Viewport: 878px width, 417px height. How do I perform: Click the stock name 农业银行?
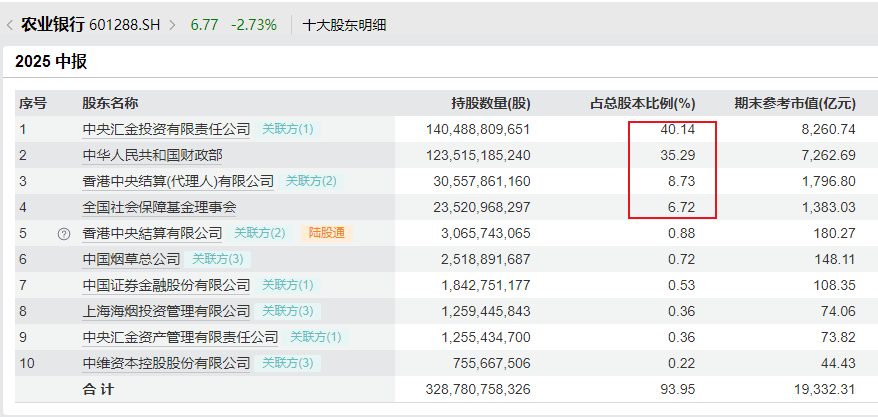(53, 25)
